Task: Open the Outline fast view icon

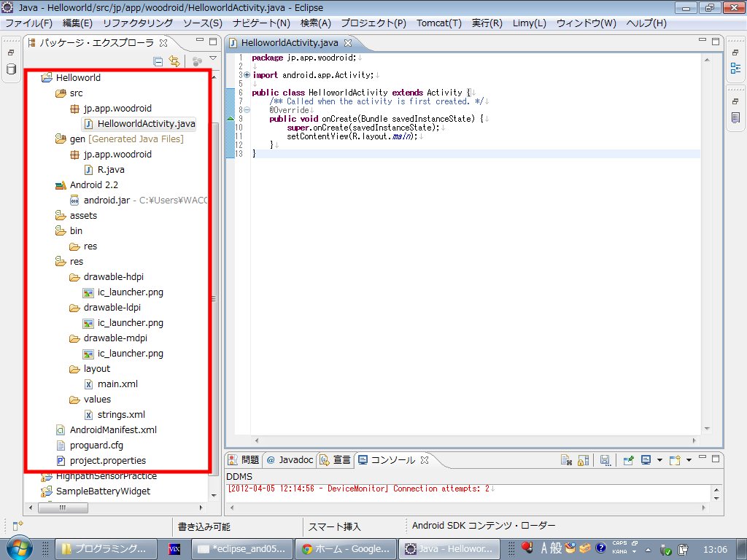Action: coord(735,69)
